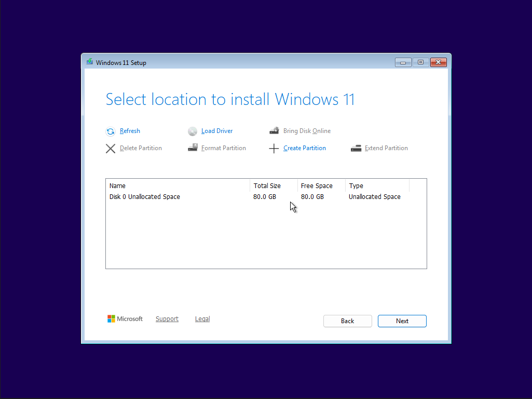Viewport: 532px width, 399px height.
Task: Click the Bring Disk Online drive icon
Action: click(x=274, y=131)
